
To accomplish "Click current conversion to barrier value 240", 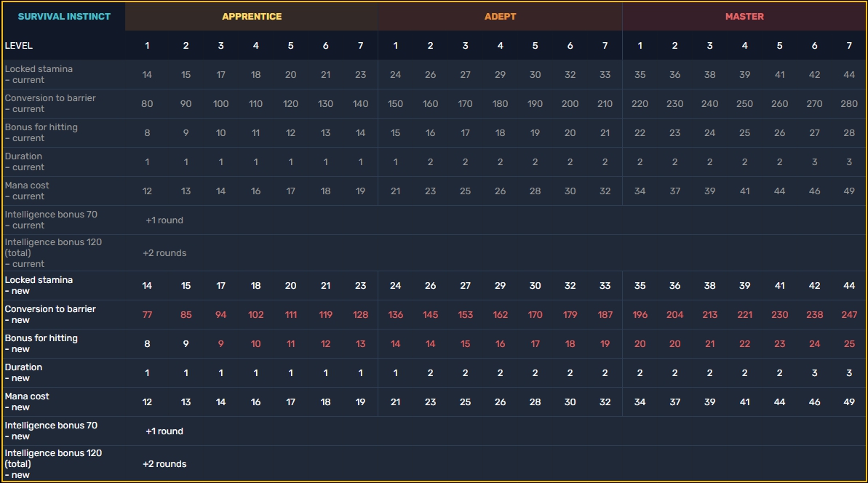I will [709, 103].
